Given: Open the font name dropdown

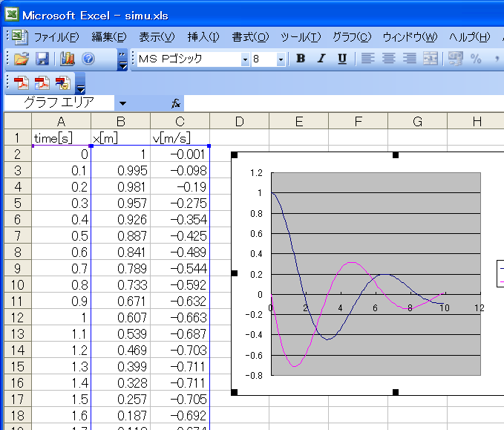Looking at the screenshot, I should coord(245,59).
